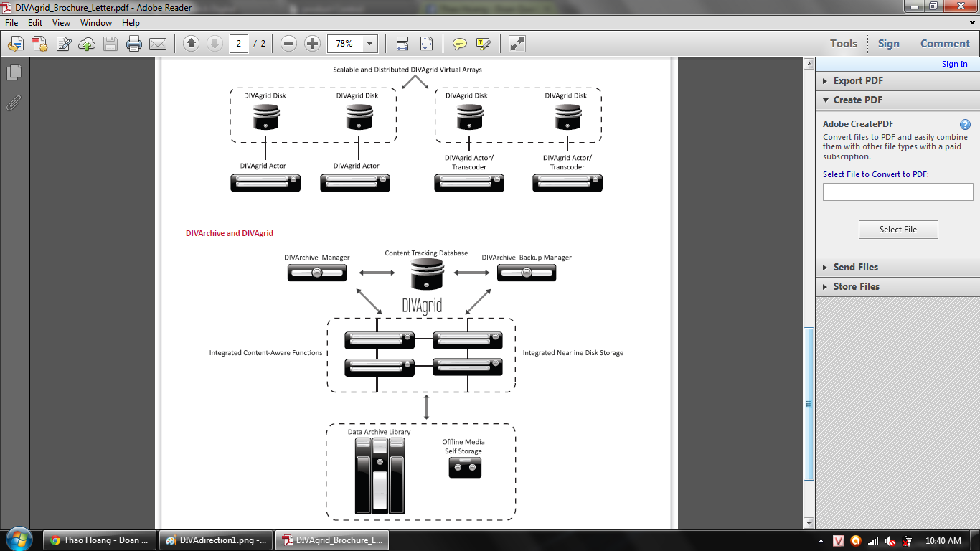Click the 10:40 AM system clock
Image resolution: width=980 pixels, height=551 pixels.
(x=943, y=541)
